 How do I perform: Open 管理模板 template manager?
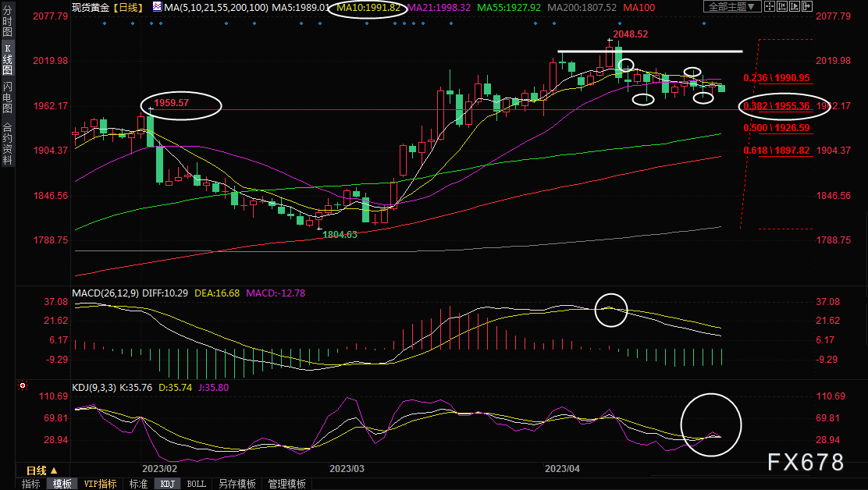pyautogui.click(x=286, y=484)
